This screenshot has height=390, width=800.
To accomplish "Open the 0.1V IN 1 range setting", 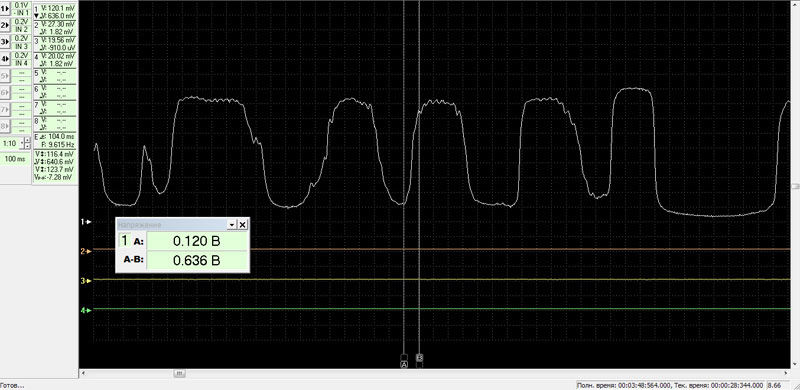I will pos(21,9).
